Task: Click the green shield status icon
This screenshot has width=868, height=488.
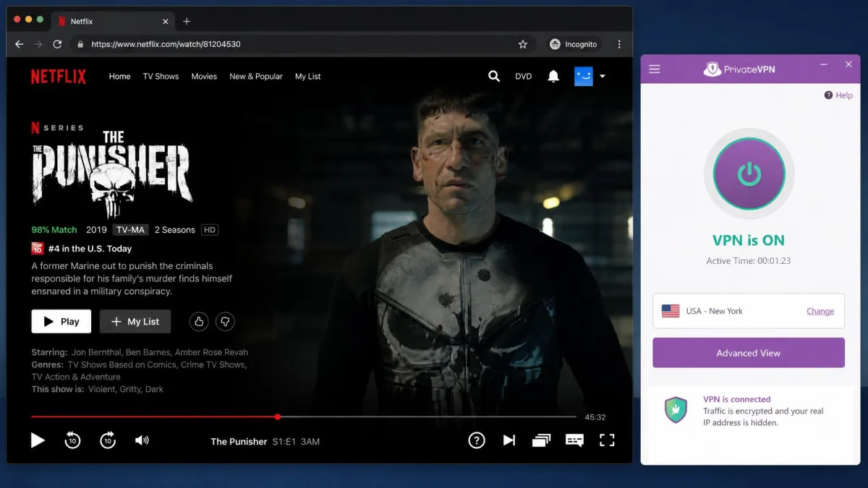Action: click(x=676, y=410)
